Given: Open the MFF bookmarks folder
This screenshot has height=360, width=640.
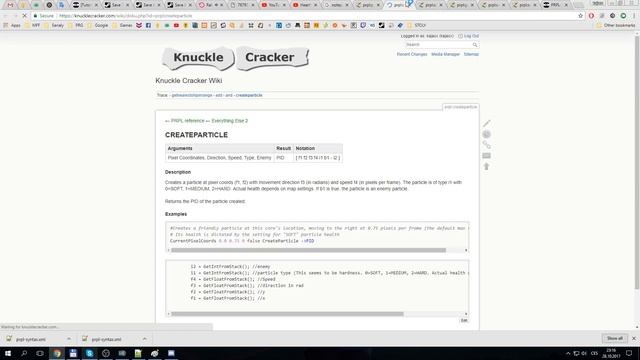Looking at the screenshot, I should coord(32,25).
